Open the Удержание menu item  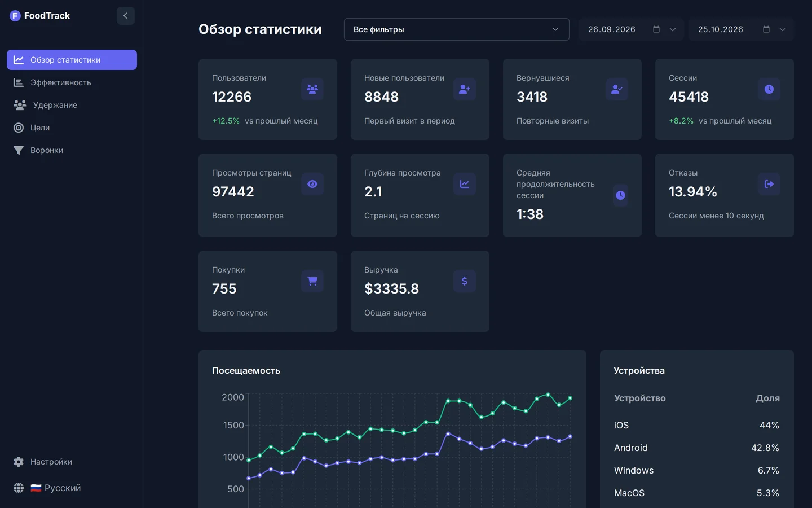[x=72, y=105]
